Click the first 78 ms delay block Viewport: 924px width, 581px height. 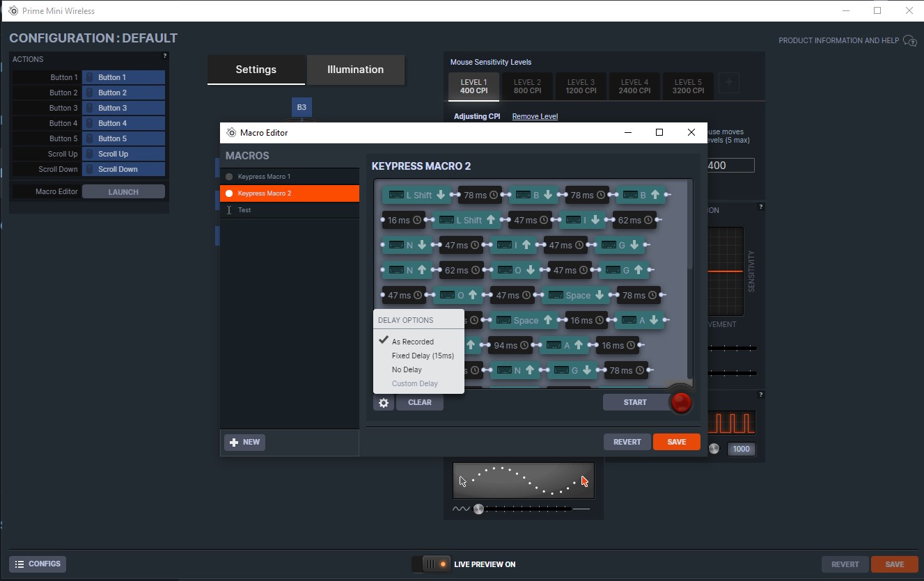click(480, 195)
